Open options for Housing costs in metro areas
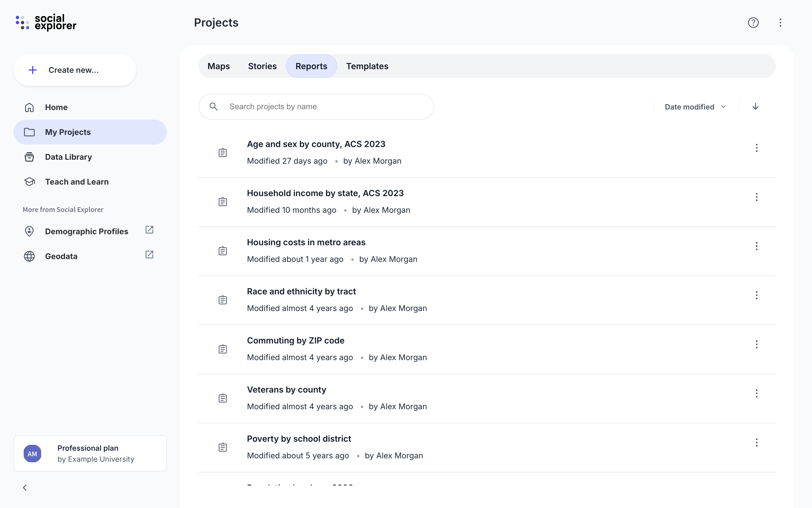Viewport: 812px width, 508px height. (x=757, y=246)
